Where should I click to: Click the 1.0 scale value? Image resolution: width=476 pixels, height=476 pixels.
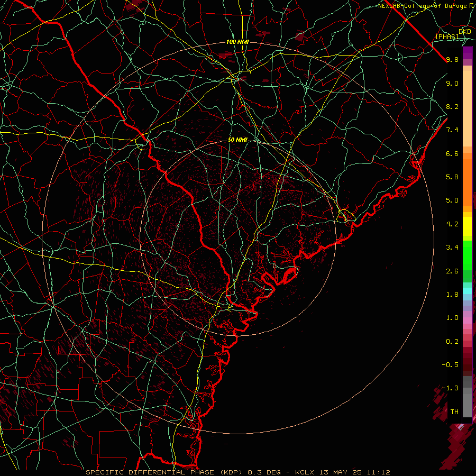(452, 318)
